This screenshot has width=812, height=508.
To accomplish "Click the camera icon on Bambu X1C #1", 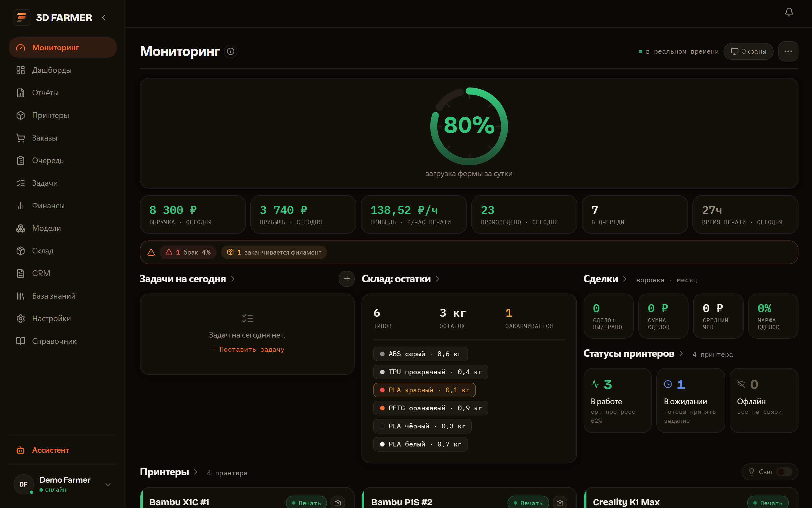I will click(x=337, y=503).
